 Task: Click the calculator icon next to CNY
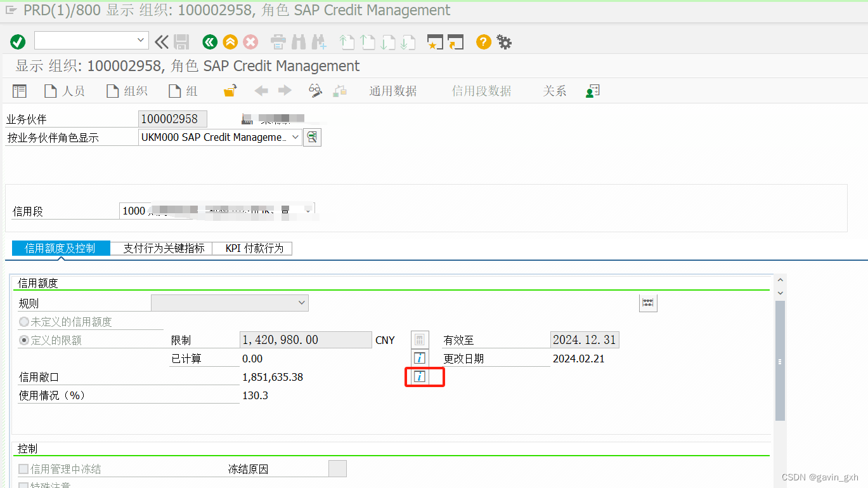[420, 340]
